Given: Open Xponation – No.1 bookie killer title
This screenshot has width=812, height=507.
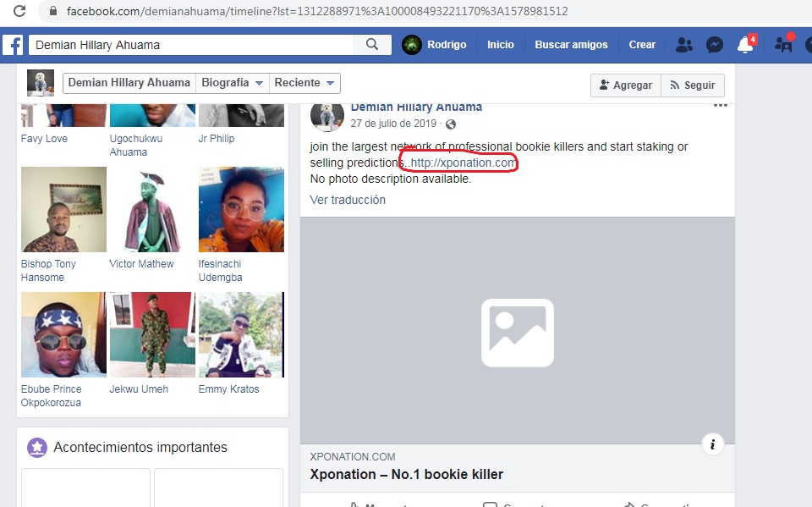Looking at the screenshot, I should point(407,474).
